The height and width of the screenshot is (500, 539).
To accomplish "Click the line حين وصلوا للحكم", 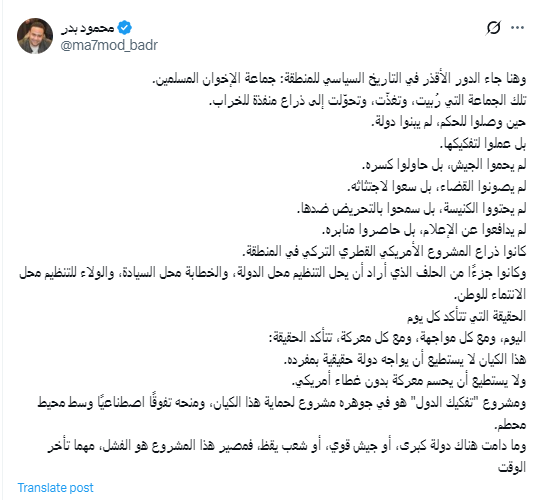I will coord(449,122).
